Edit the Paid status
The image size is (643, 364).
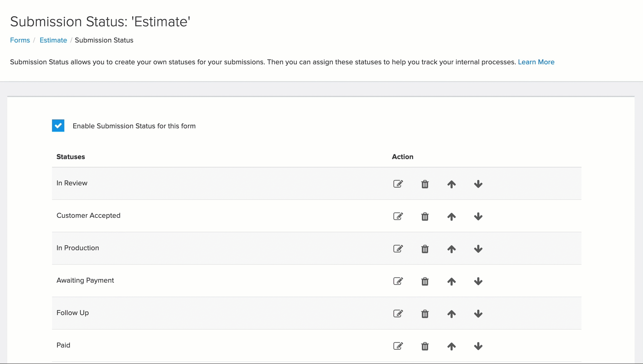398,346
